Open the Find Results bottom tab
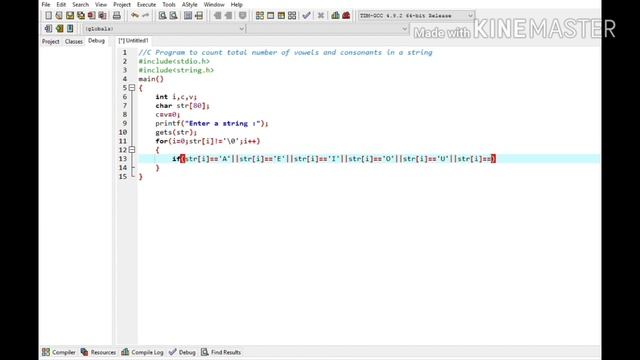This screenshot has width=640, height=360. pos(221,352)
